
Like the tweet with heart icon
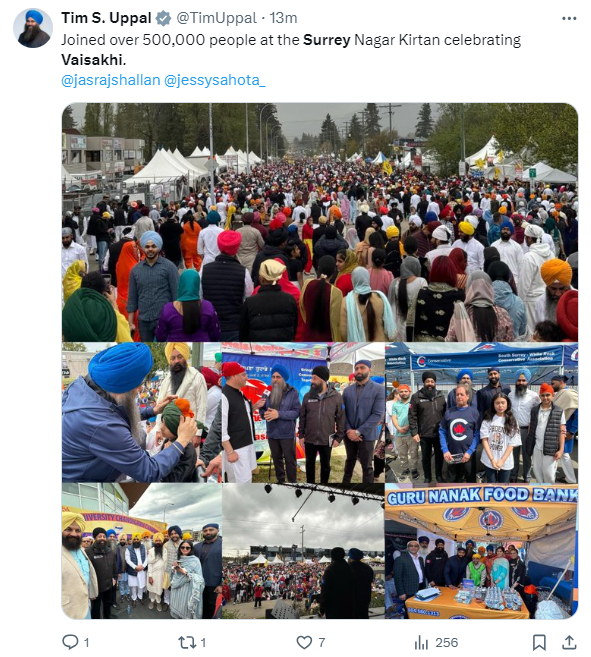[304, 642]
